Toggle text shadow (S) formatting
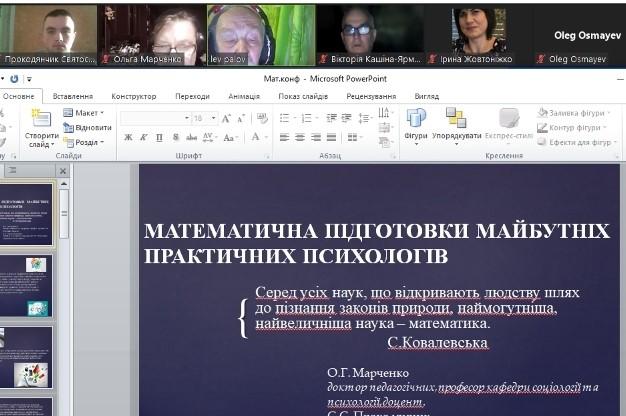Viewport: 626px width, 416px height. coord(176,138)
